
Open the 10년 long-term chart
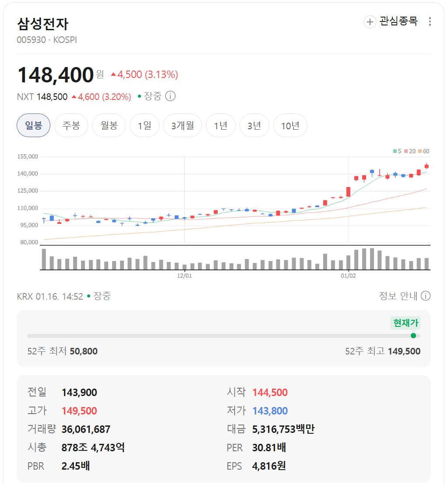pos(290,125)
